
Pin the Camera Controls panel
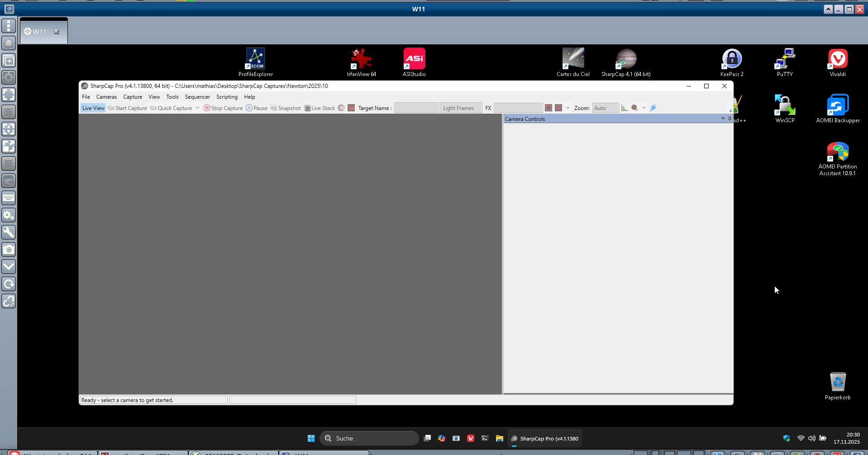730,119
